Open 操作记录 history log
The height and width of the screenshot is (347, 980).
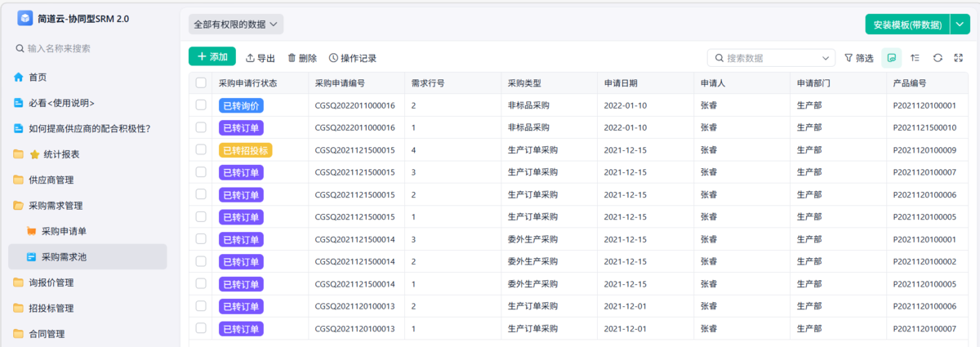point(352,58)
